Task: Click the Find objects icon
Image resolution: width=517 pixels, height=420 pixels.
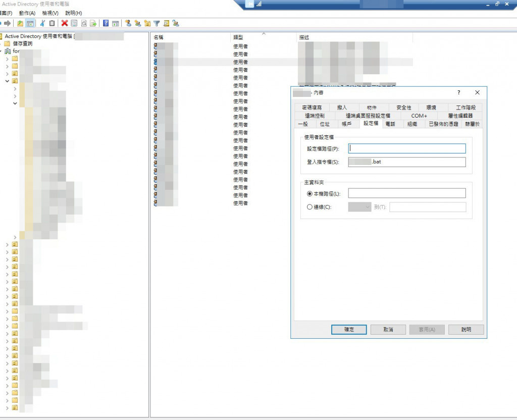Action: pyautogui.click(x=166, y=23)
